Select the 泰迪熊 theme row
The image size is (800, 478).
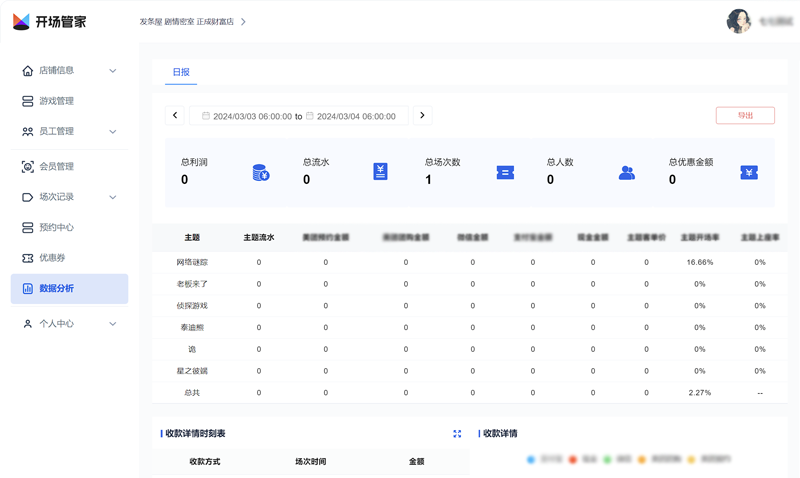point(469,328)
